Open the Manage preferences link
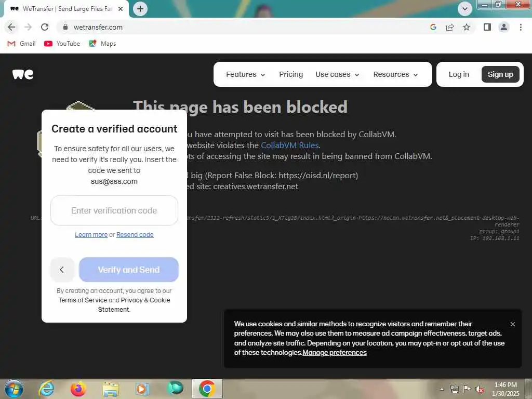532x399 pixels. coord(335,353)
